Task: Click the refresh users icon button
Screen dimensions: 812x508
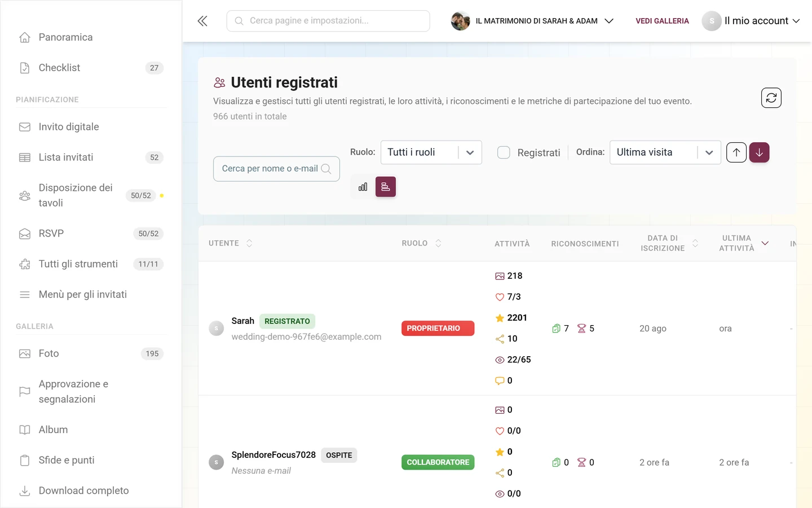Action: tap(771, 98)
